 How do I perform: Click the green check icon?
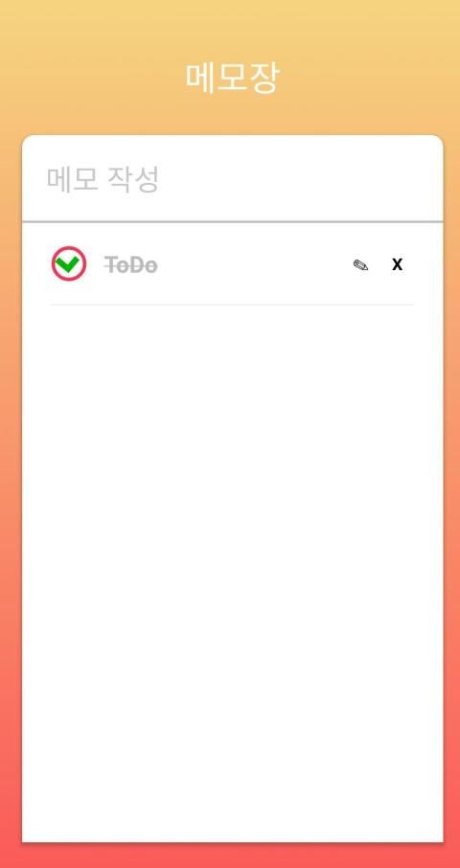pos(68,264)
